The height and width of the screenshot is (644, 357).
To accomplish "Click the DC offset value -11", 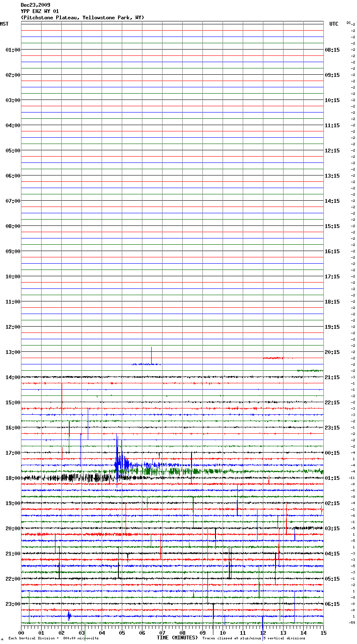I will point(352,478).
